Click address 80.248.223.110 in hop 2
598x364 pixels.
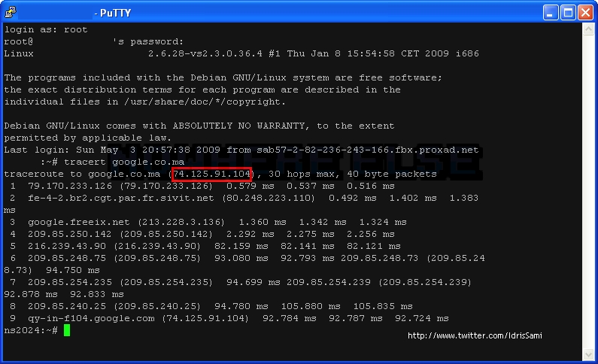coord(268,199)
